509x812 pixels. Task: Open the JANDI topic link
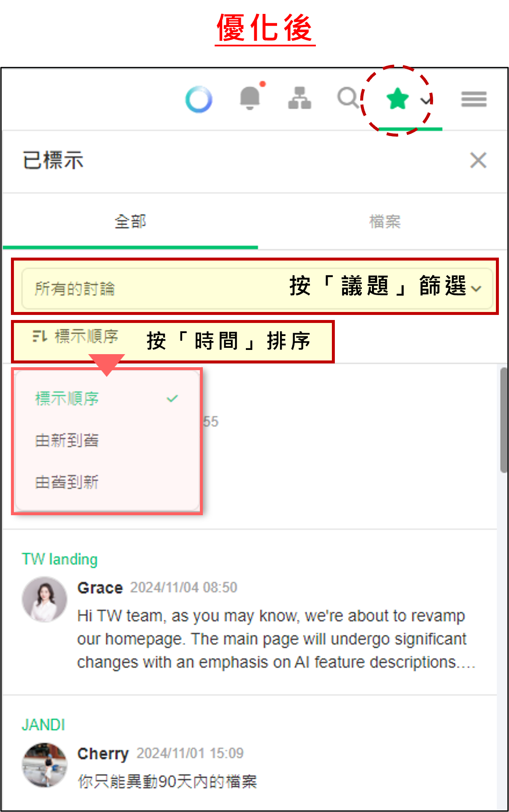[43, 725]
